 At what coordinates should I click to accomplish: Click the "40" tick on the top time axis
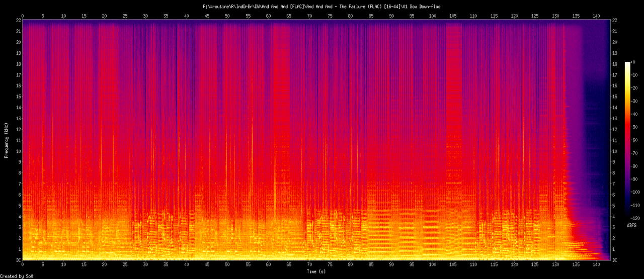point(186,16)
